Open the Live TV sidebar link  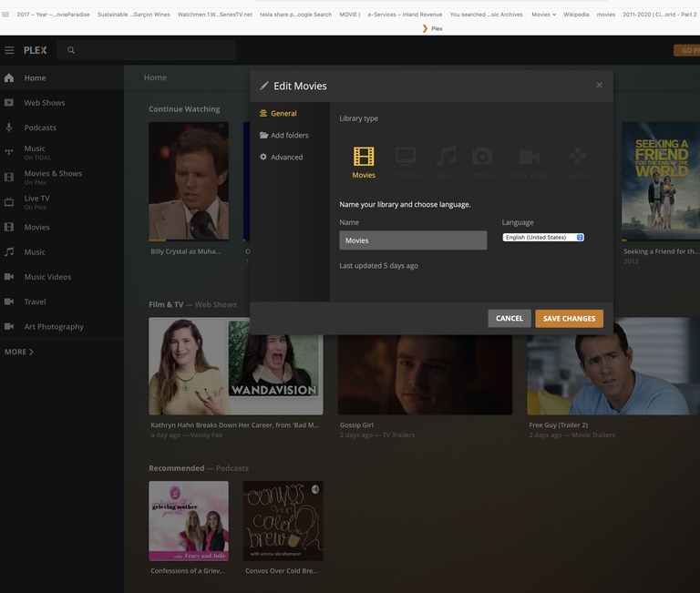37,199
